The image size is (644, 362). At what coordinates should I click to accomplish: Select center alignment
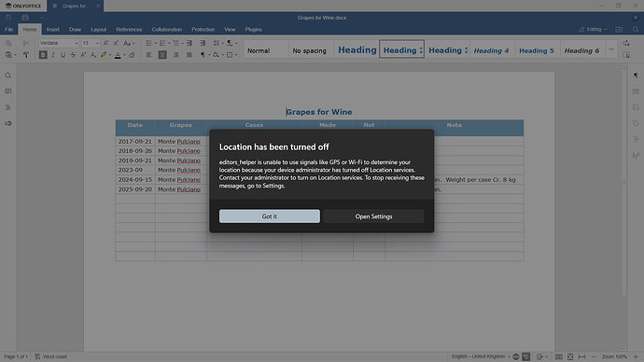pyautogui.click(x=162, y=55)
